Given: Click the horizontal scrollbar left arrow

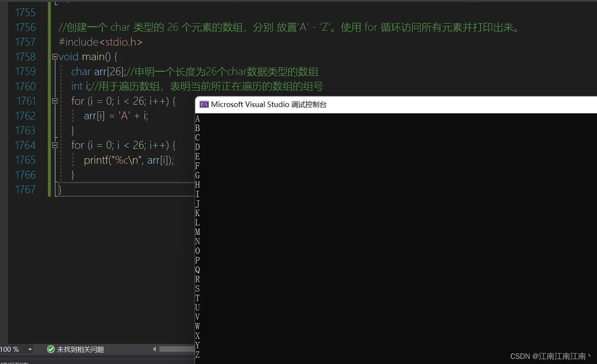Looking at the screenshot, I should click(154, 350).
